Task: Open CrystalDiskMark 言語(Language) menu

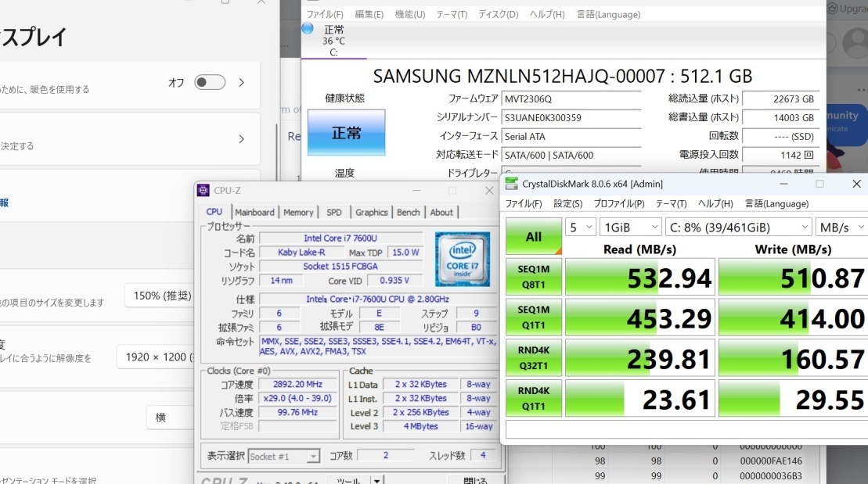Action: coord(776,203)
